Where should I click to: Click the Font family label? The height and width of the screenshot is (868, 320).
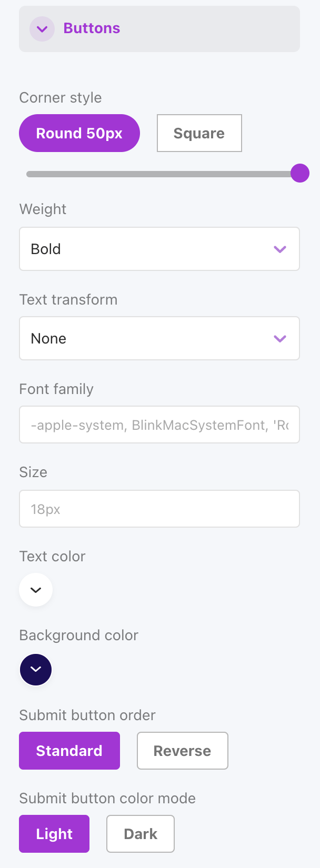tap(56, 389)
